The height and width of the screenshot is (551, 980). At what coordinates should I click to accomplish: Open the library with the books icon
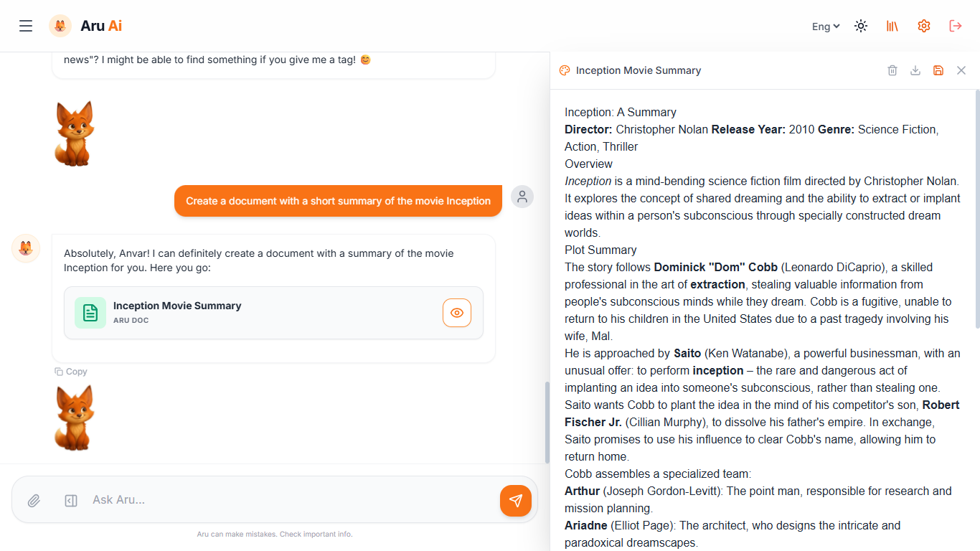(892, 26)
